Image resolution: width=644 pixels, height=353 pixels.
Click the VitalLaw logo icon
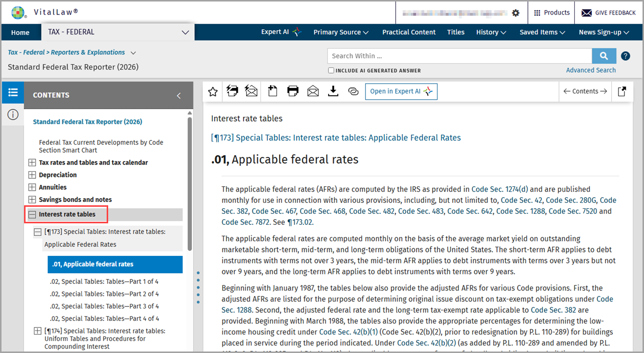click(x=18, y=13)
